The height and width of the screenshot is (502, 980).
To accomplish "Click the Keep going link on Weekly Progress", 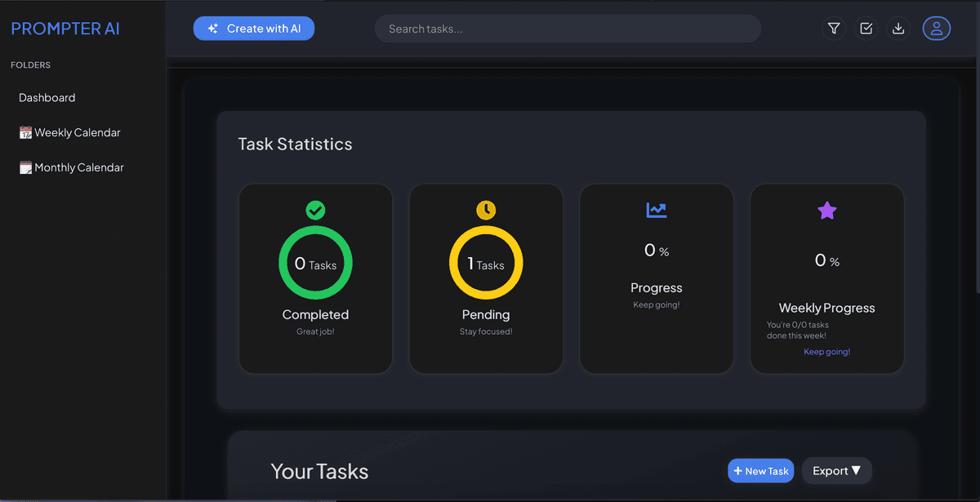I will click(x=826, y=351).
